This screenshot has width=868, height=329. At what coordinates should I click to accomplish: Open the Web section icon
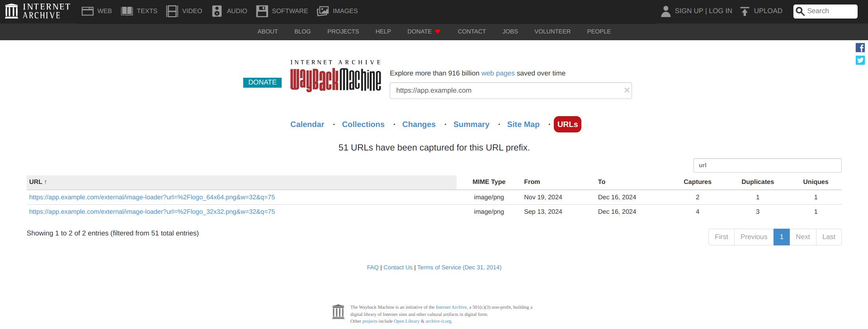tap(87, 11)
